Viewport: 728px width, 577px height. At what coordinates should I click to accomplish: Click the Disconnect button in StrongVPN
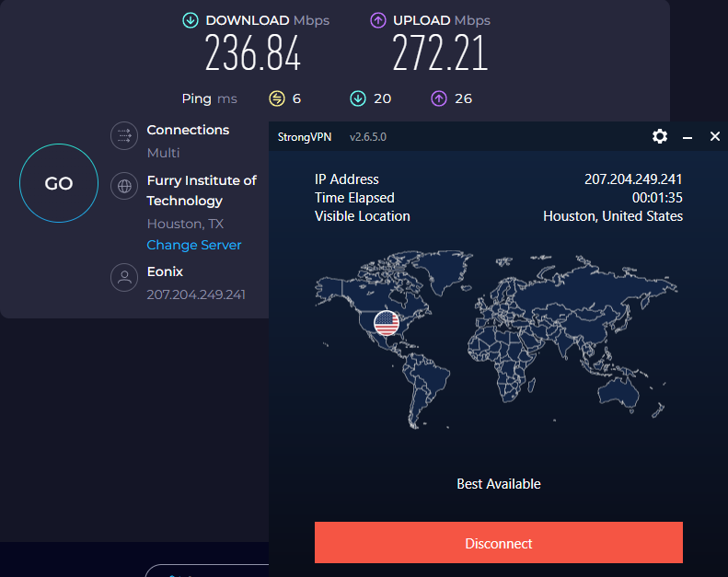point(499,543)
